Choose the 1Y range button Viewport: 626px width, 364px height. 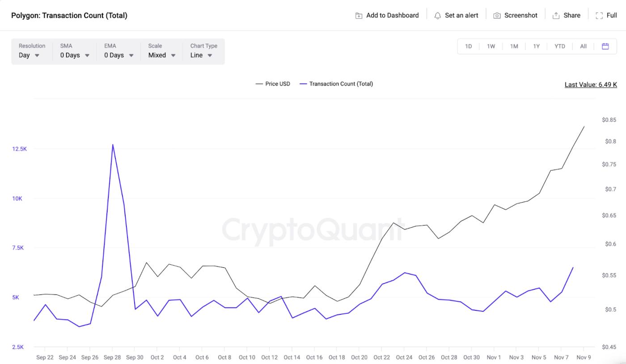coord(536,46)
